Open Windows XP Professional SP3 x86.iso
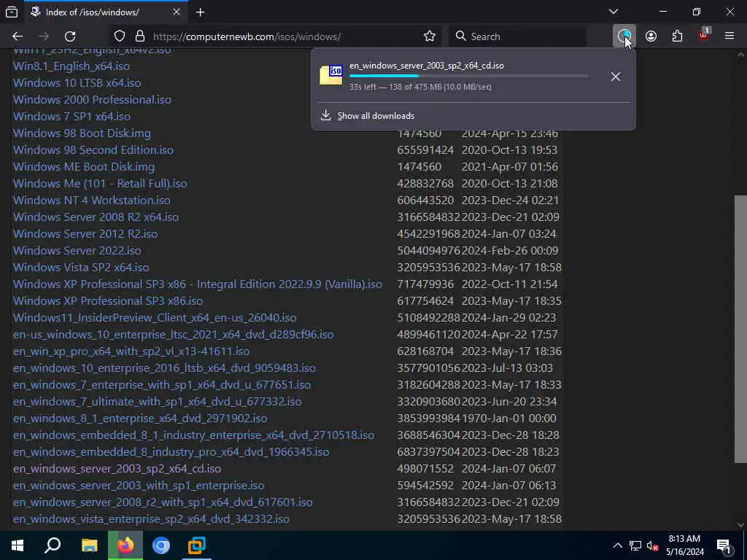The image size is (747, 560). click(108, 301)
